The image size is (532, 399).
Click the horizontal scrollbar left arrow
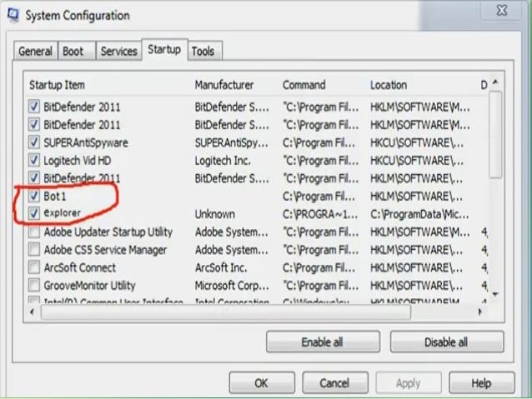click(x=32, y=312)
